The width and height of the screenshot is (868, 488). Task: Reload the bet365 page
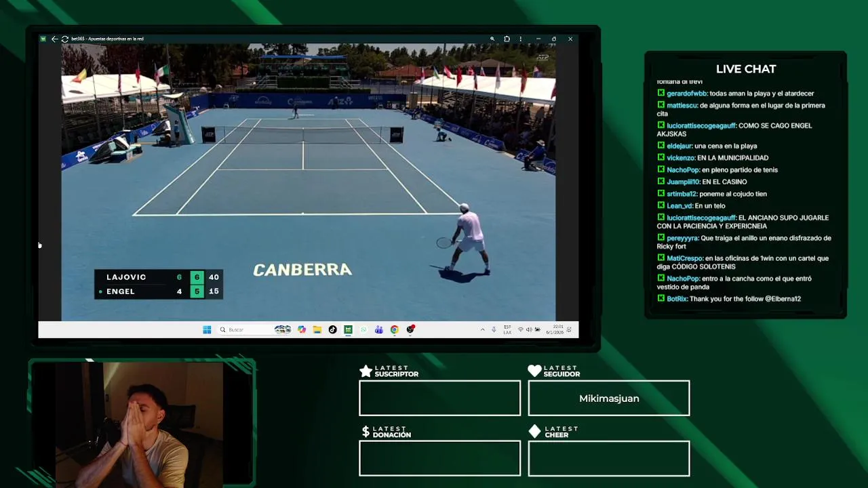(64, 39)
